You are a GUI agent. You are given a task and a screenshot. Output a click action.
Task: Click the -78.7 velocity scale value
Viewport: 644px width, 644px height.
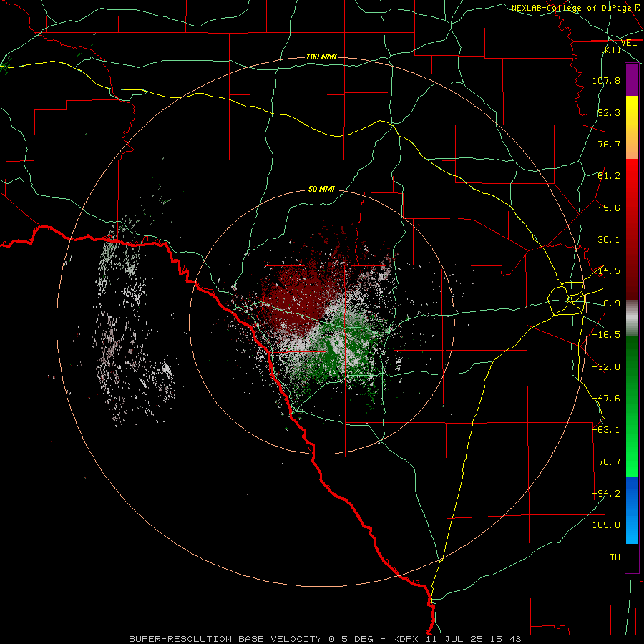(x=606, y=462)
